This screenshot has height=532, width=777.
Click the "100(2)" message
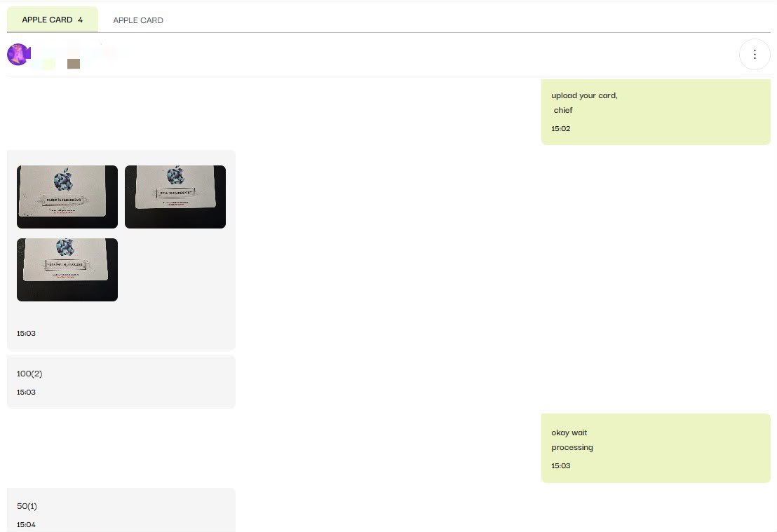click(x=121, y=382)
